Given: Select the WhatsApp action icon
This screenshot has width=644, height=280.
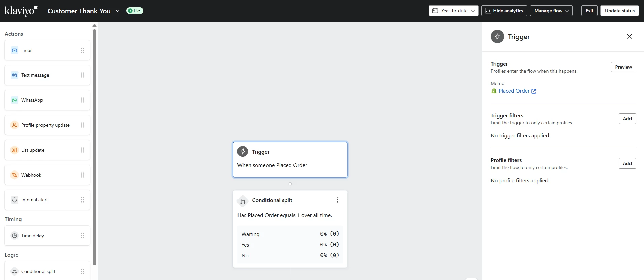Looking at the screenshot, I should [15, 100].
